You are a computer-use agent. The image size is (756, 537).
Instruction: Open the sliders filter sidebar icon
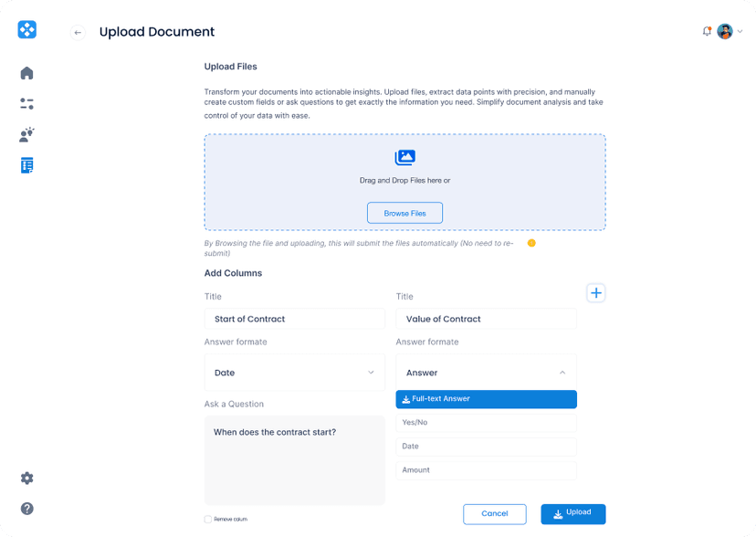tap(27, 103)
